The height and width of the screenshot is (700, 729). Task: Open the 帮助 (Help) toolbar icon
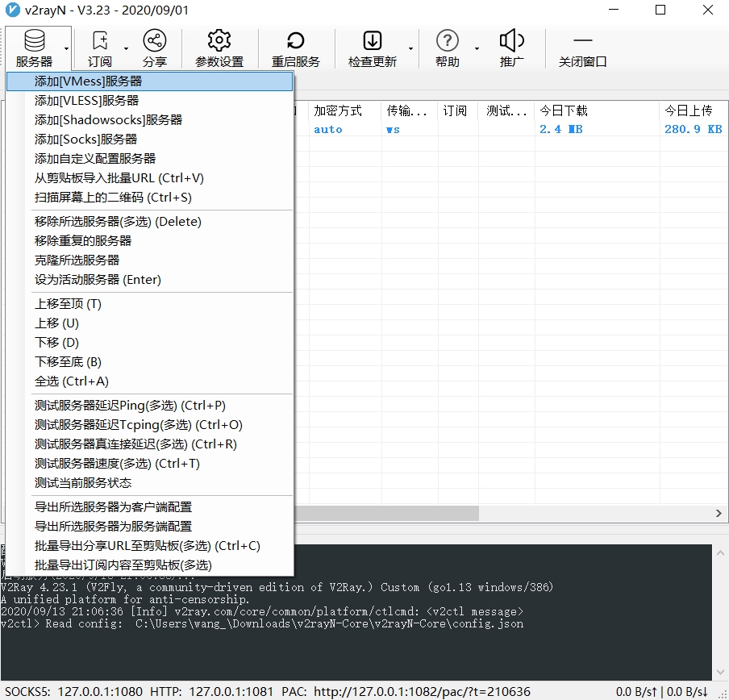pyautogui.click(x=447, y=48)
